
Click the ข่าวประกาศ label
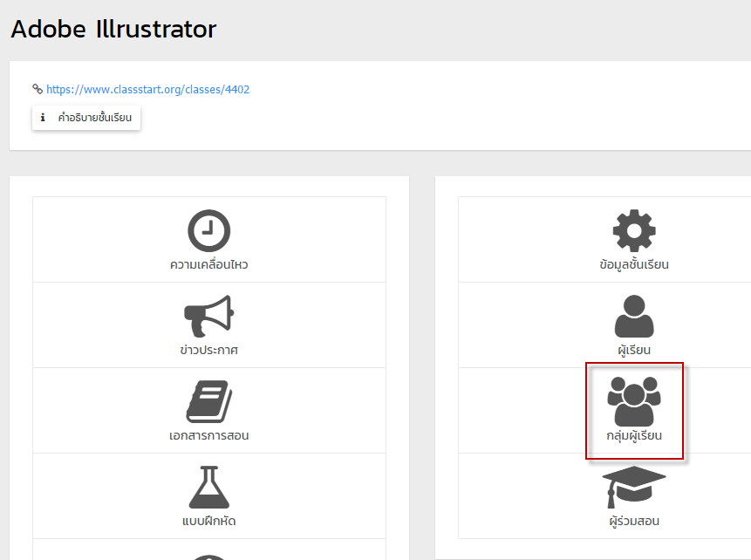[x=208, y=350]
